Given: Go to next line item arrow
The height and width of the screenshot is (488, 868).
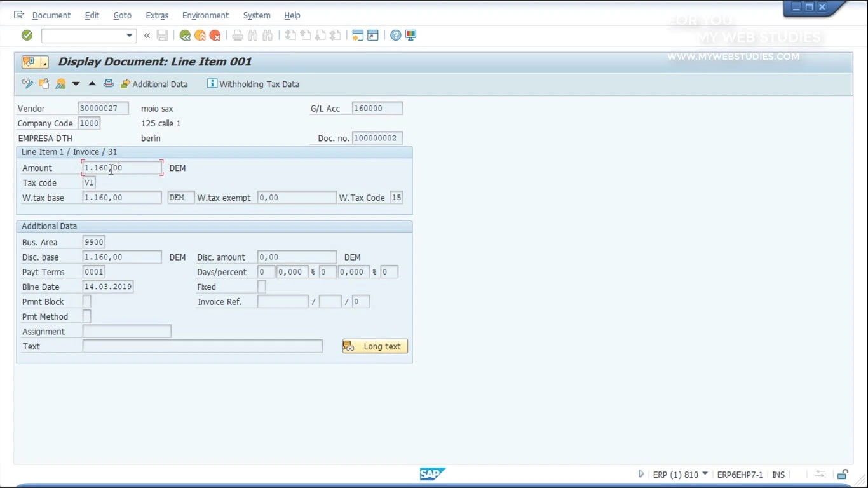Looking at the screenshot, I should coord(76,84).
